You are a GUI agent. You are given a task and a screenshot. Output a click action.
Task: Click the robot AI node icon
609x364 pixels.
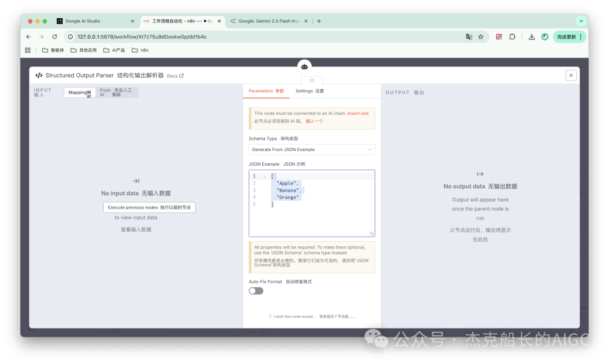pyautogui.click(x=304, y=66)
